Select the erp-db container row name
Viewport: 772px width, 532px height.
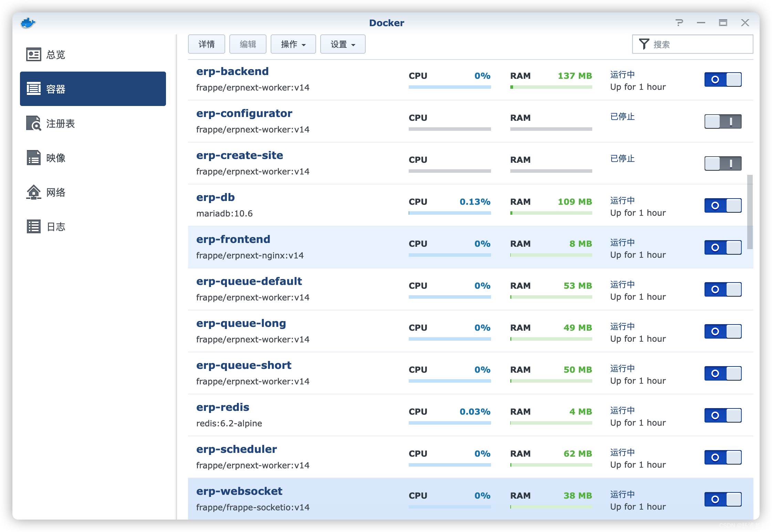point(216,197)
